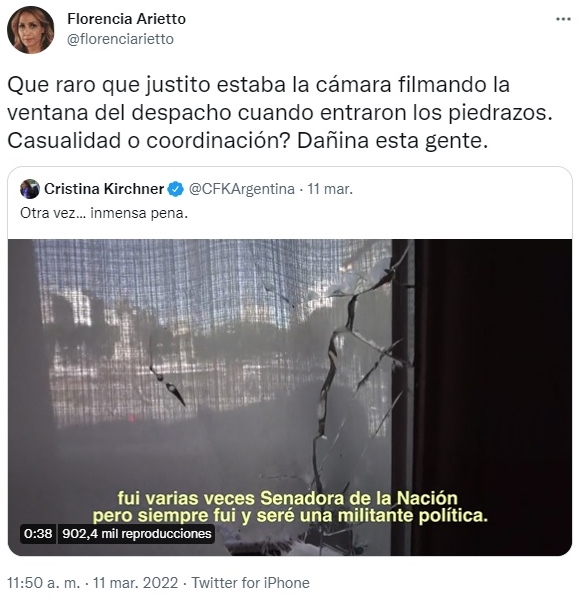Image resolution: width=579 pixels, height=598 pixels.
Task: Click the 11 mar. 2022 tweet date
Action: coord(135,583)
